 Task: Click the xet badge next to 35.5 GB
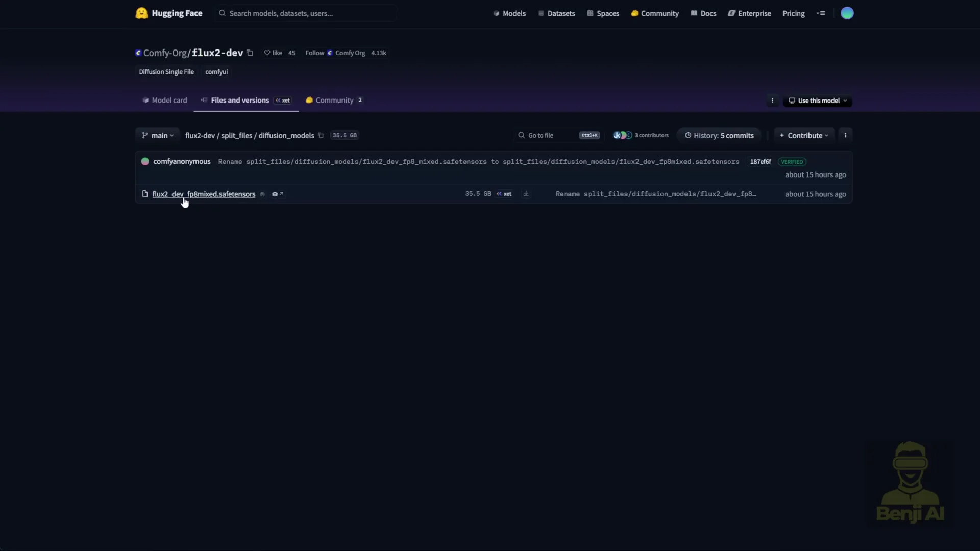pyautogui.click(x=504, y=194)
